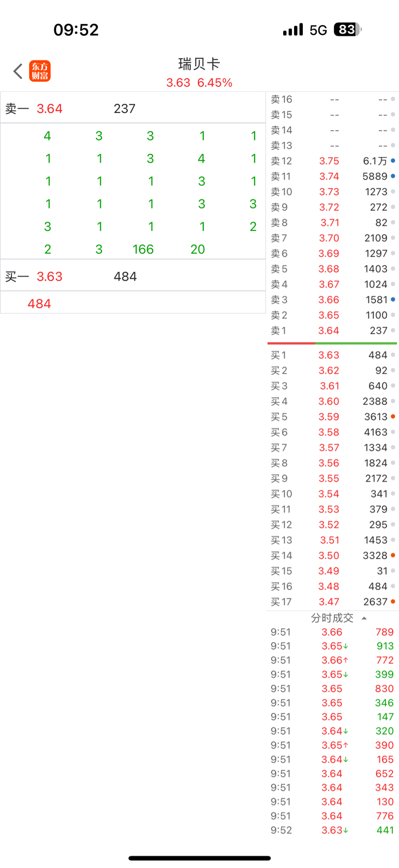
Task: Tap the orange dot beside 买14 volume 3328
Action: point(393,555)
